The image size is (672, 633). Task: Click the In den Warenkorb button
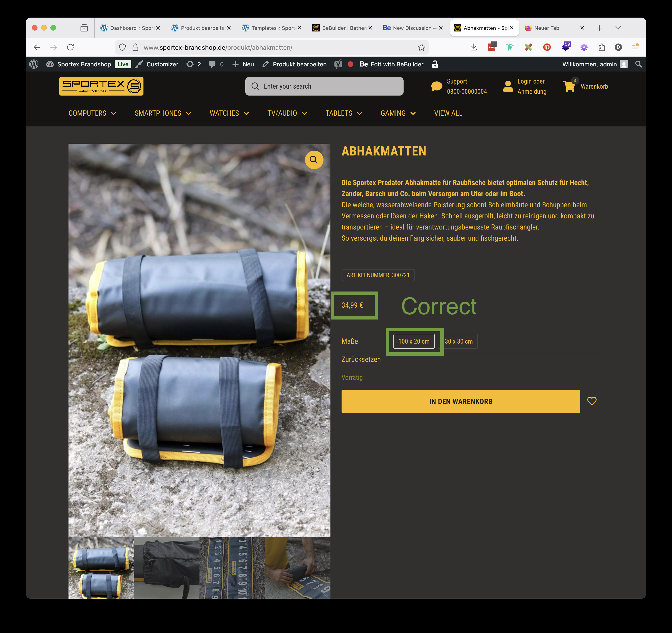(460, 401)
